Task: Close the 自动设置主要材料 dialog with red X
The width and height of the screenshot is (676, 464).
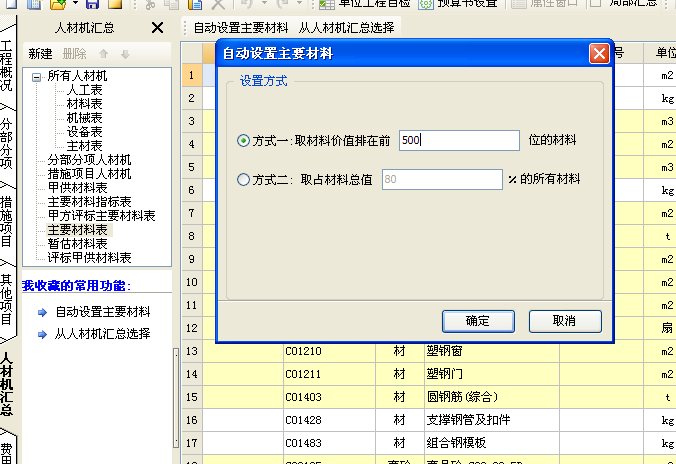Action: 599,54
